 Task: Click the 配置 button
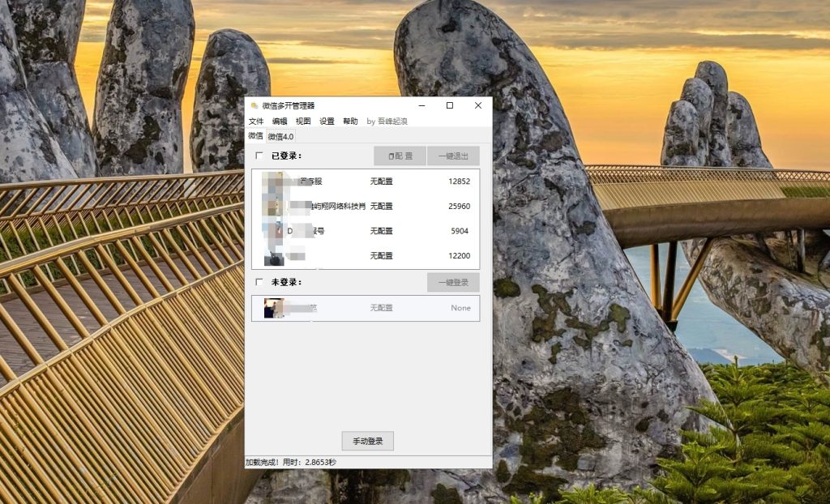click(x=400, y=156)
